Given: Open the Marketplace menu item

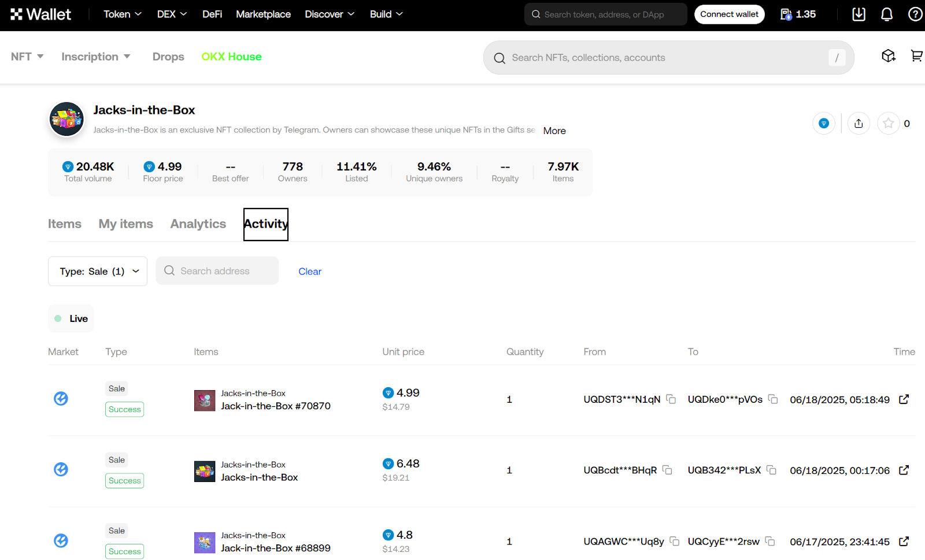Looking at the screenshot, I should coord(263,14).
